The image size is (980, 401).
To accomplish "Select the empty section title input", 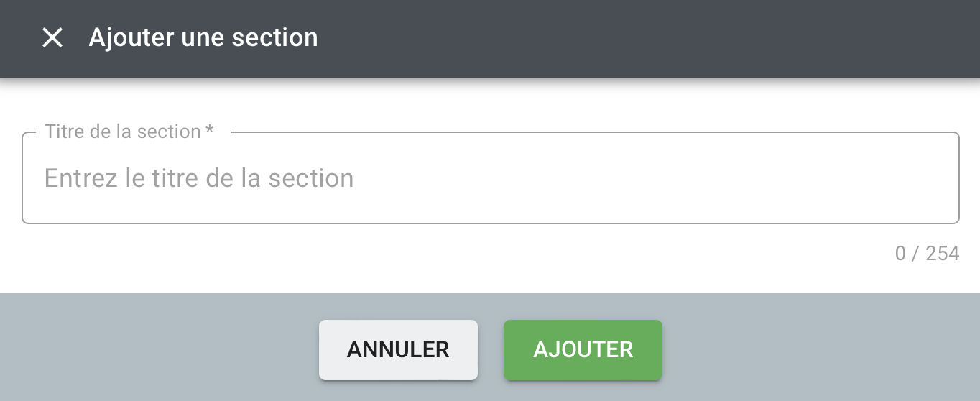I will point(490,178).
